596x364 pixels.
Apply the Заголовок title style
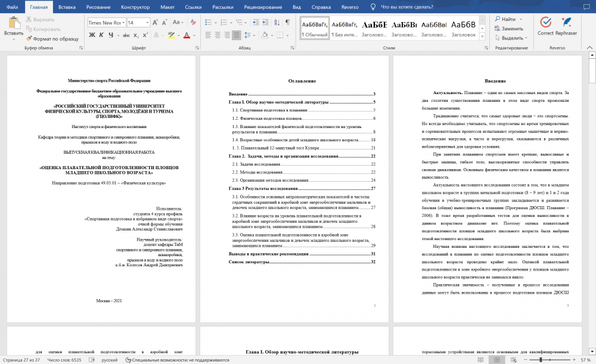point(463,28)
